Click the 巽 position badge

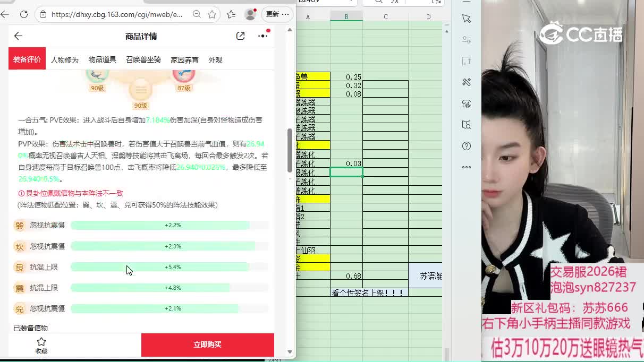point(20,226)
